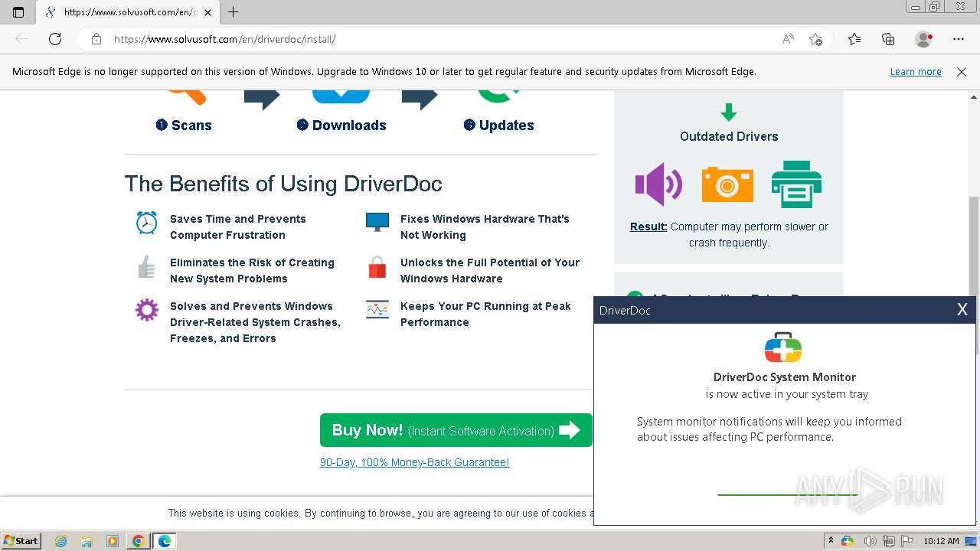This screenshot has width=980, height=551.
Task: Click the Buy Now button
Action: [456, 430]
